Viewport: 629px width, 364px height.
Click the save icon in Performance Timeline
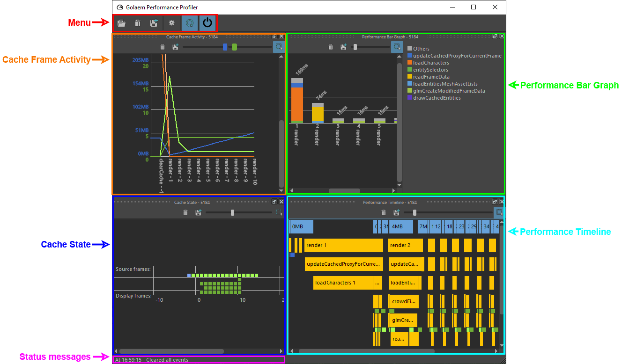(x=397, y=212)
